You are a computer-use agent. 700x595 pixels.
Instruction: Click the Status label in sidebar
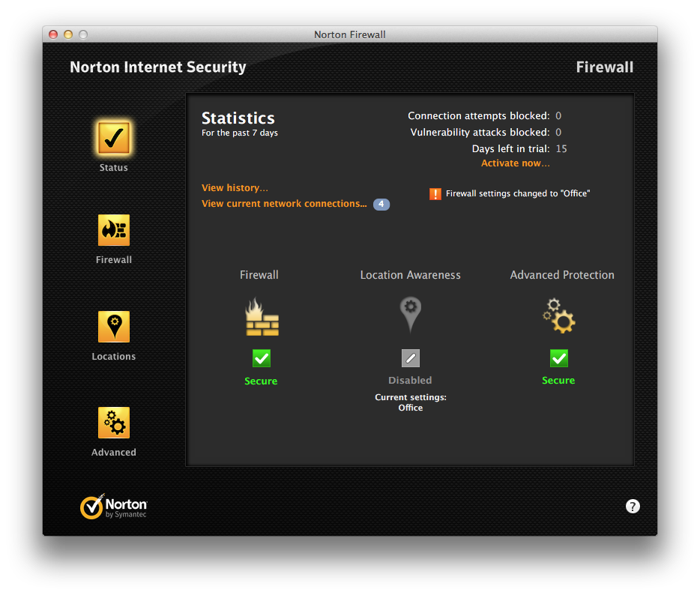113,168
